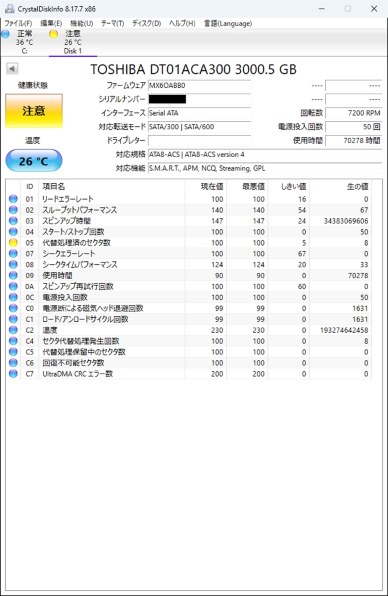Open the ヘルプ(H) menu

pyautogui.click(x=182, y=24)
